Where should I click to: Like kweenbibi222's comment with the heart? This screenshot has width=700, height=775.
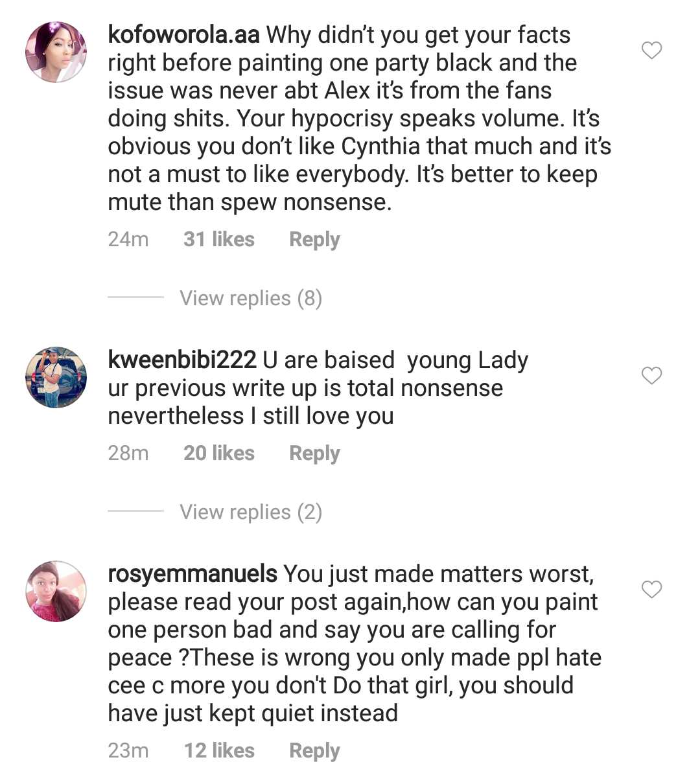tap(651, 376)
